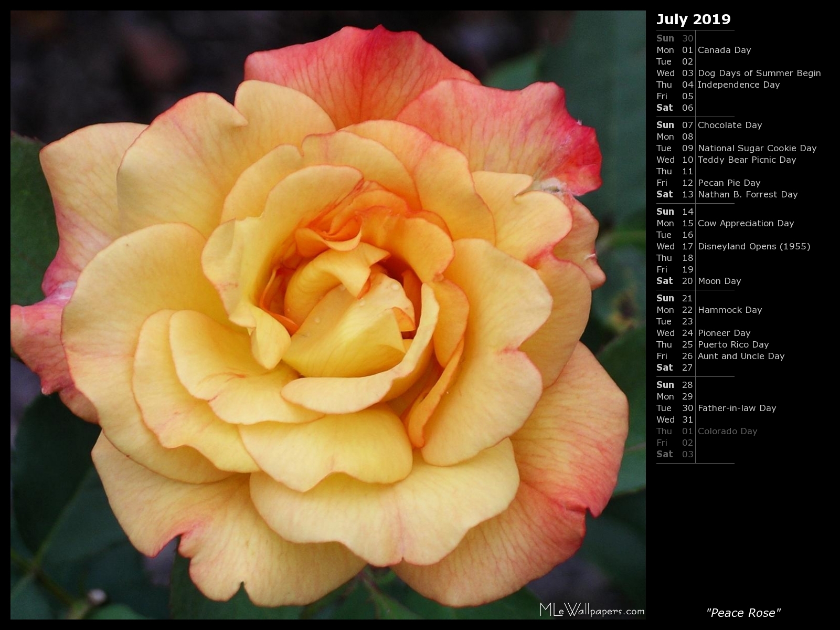Screen dimensions: 840x630
Task: Select the "Wed 31" date row
Action: tap(675, 419)
